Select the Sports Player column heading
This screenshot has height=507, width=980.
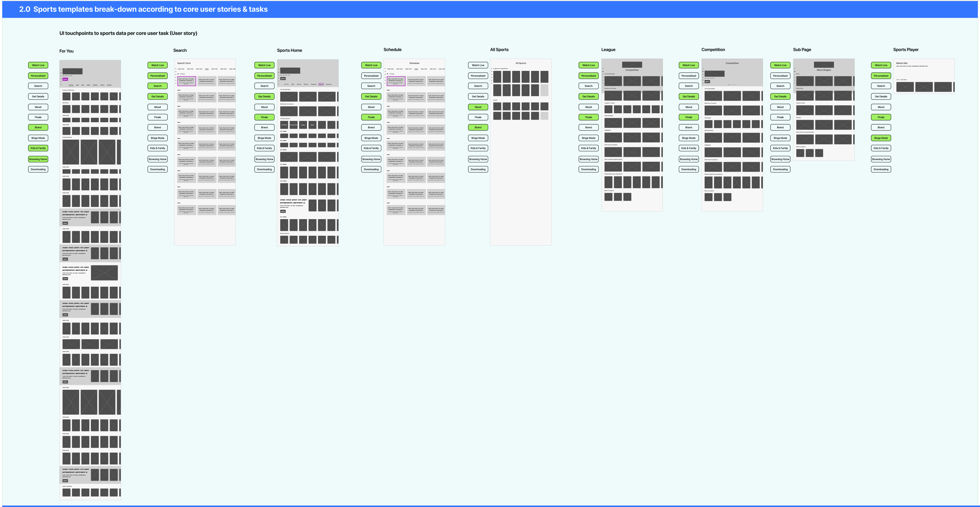click(906, 50)
